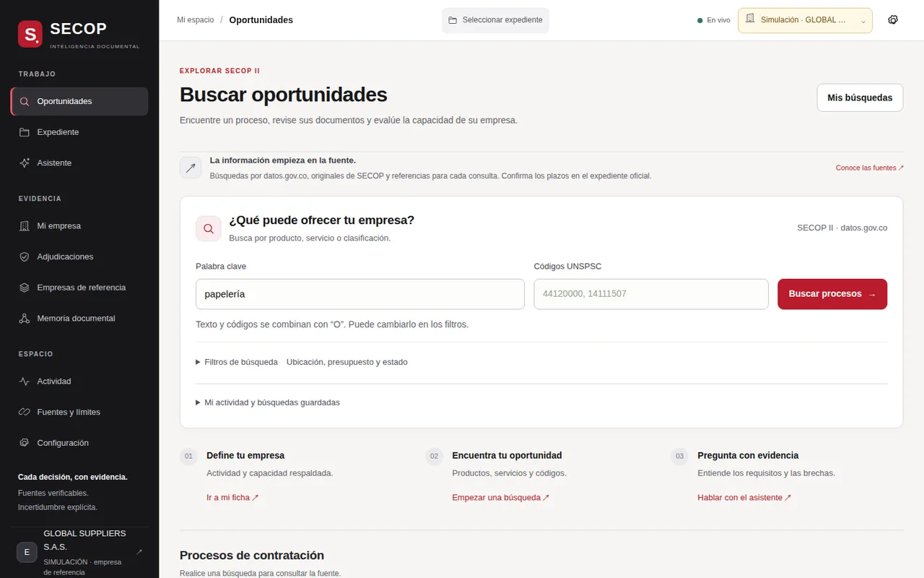Open the Ir a mi ficha link
This screenshot has height=578, width=924.
232,498
